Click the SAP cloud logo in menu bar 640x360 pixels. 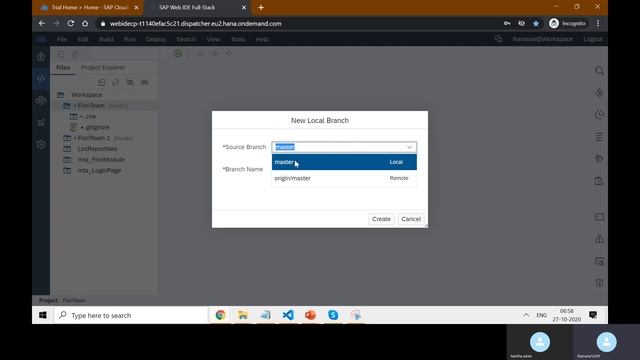pos(41,39)
